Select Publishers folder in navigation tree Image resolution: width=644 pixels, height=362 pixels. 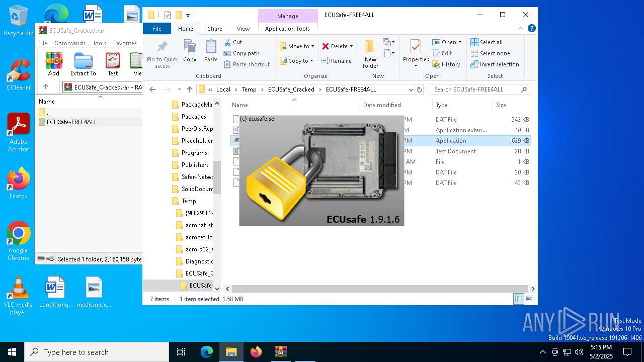[195, 165]
